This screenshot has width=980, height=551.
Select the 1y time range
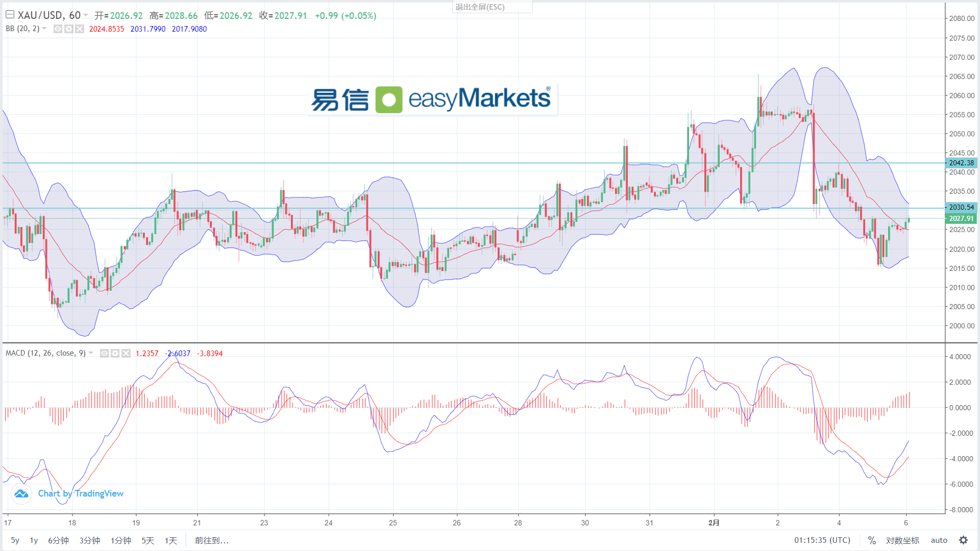tap(34, 540)
